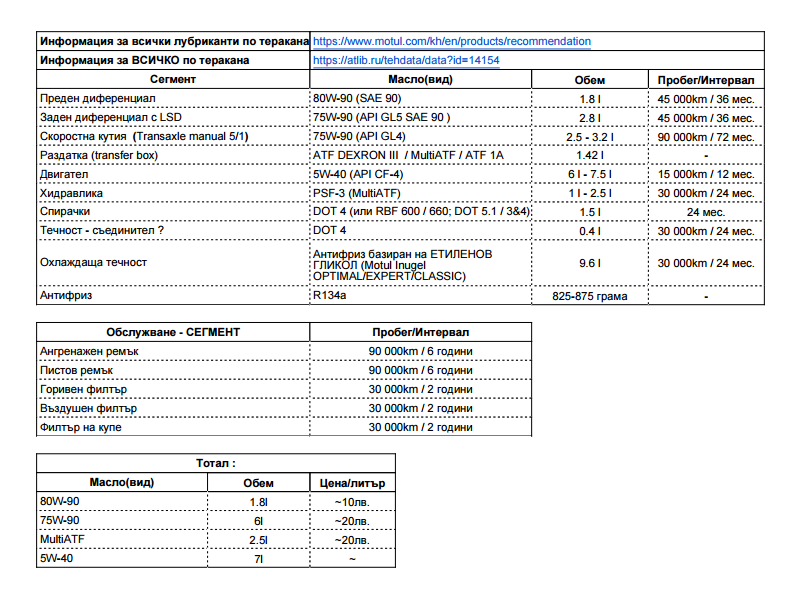This screenshot has height=600, width=800.
Task: Select the '9.6 l' volume cell
Action: tap(590, 263)
